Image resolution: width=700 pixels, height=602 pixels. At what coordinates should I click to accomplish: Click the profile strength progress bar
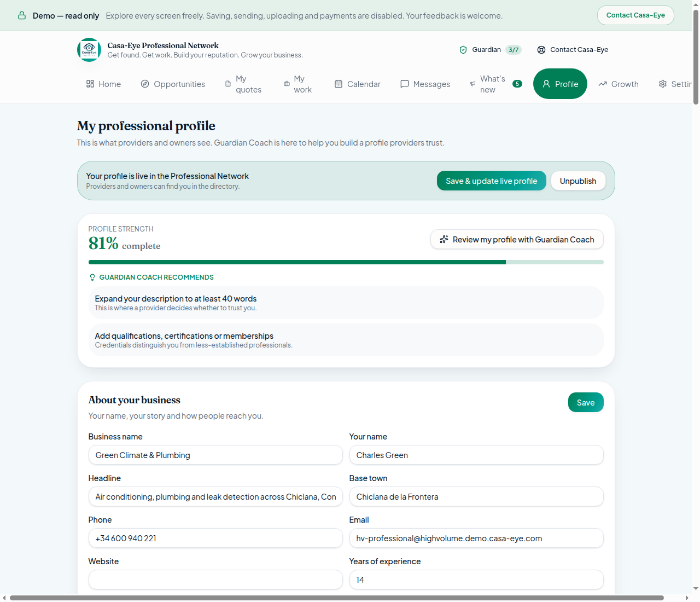[x=346, y=262]
